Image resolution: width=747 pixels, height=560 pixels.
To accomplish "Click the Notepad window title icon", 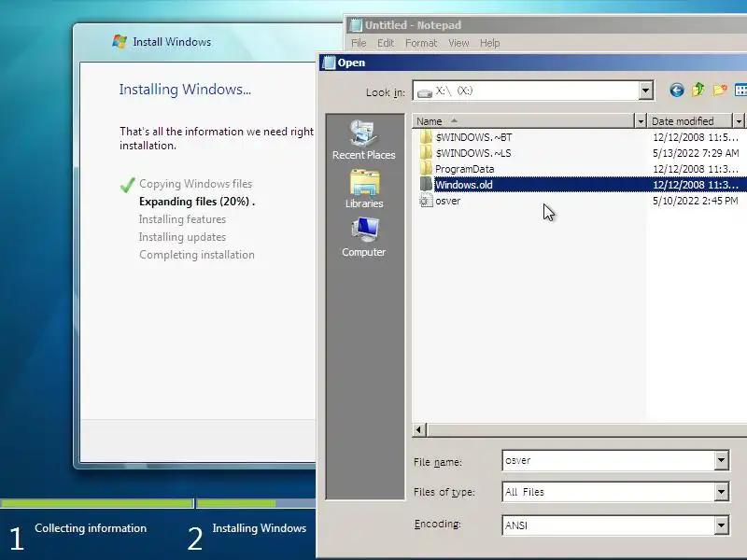I will (356, 25).
